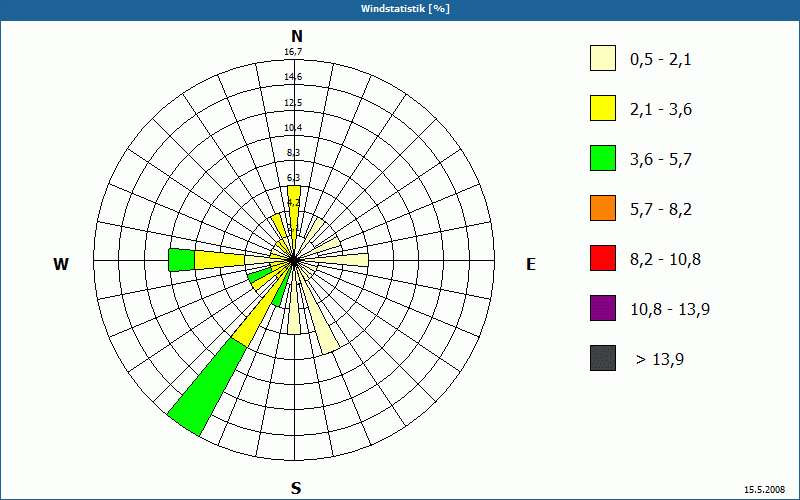Viewport: 800px width, 500px height.
Task: Click the dark gray > 13,9 legend swatch
Action: click(x=603, y=358)
